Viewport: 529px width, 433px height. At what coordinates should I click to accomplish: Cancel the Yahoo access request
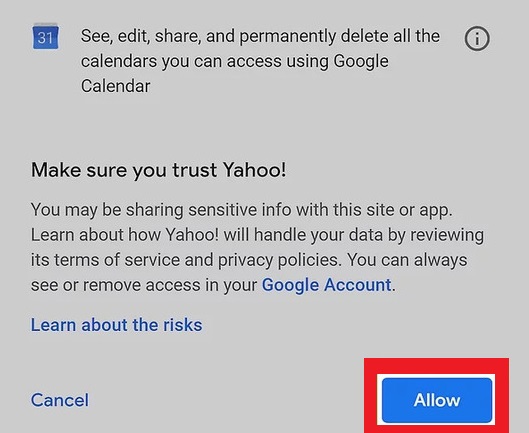pos(60,400)
